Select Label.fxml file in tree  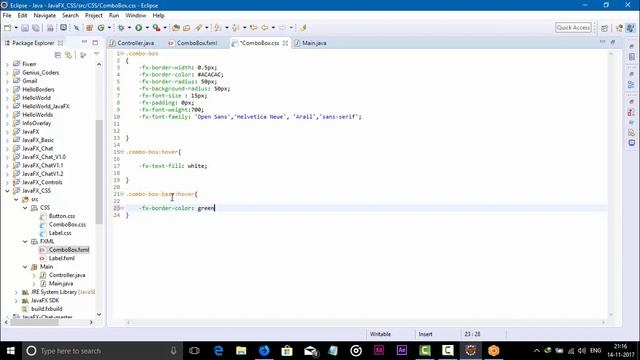[x=61, y=258]
